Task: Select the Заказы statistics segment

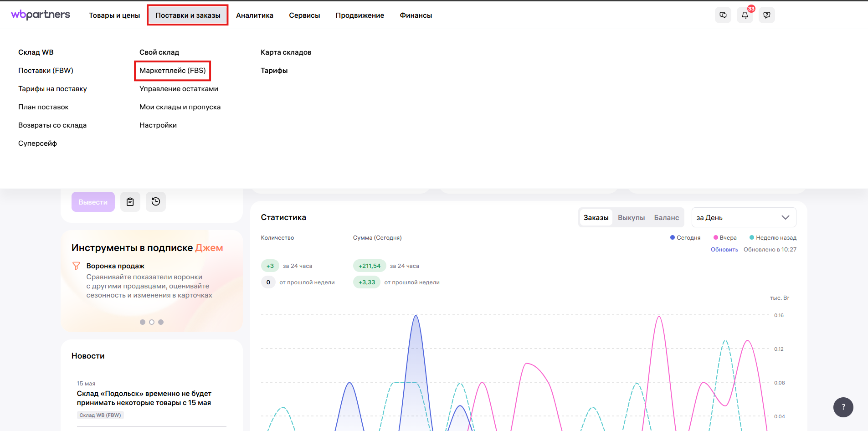Action: (x=596, y=218)
